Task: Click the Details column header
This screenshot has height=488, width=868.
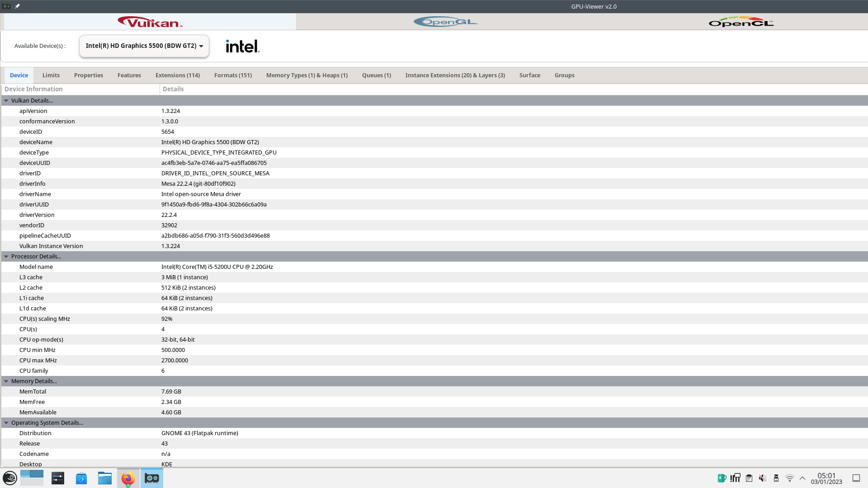Action: pyautogui.click(x=173, y=89)
